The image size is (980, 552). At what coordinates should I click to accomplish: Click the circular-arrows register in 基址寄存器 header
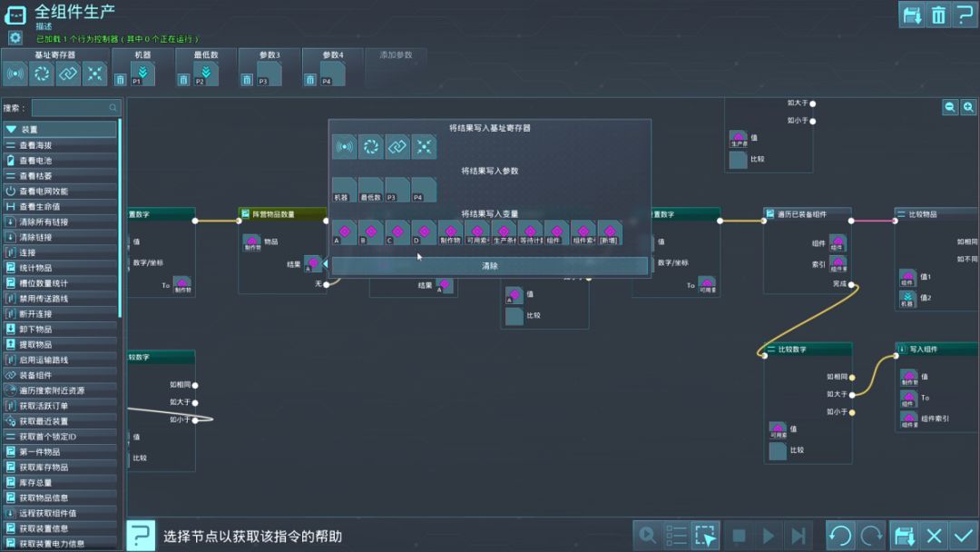click(x=42, y=74)
